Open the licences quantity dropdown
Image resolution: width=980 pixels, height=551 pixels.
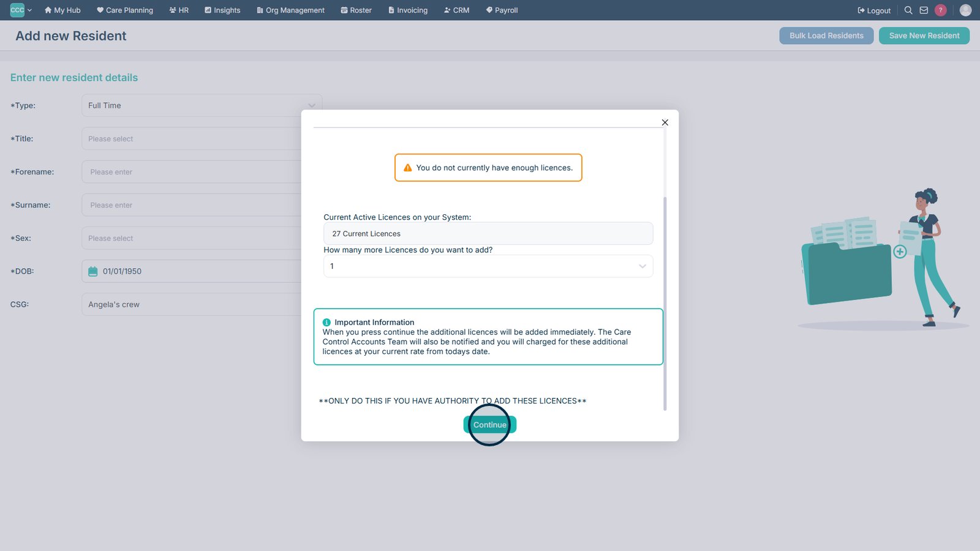click(488, 266)
